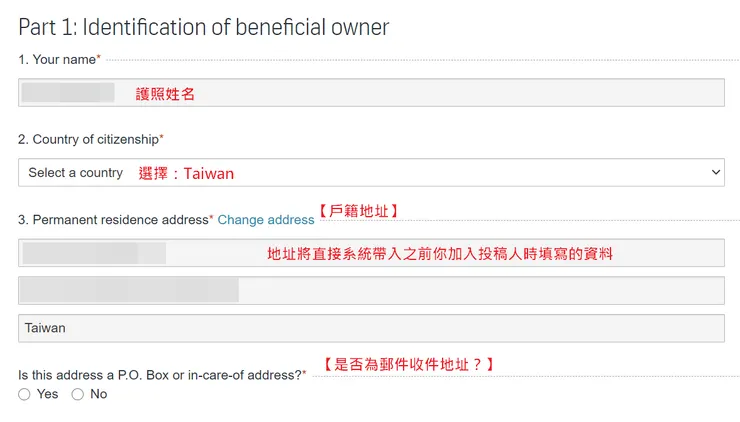Click the red 【戶籍地址】 annotation
Screen dimensions: 740x422
pyautogui.click(x=360, y=211)
